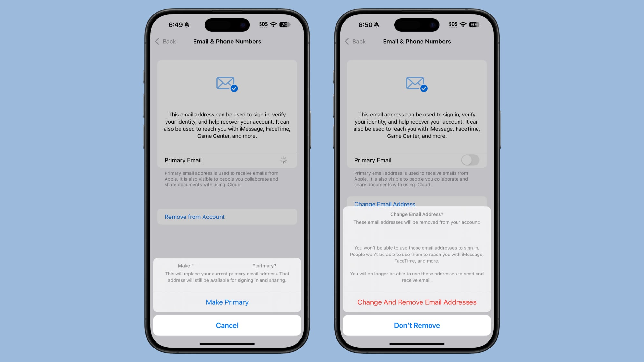Click the verified email envelope icon (left phone)
The image size is (644, 362).
pyautogui.click(x=226, y=83)
